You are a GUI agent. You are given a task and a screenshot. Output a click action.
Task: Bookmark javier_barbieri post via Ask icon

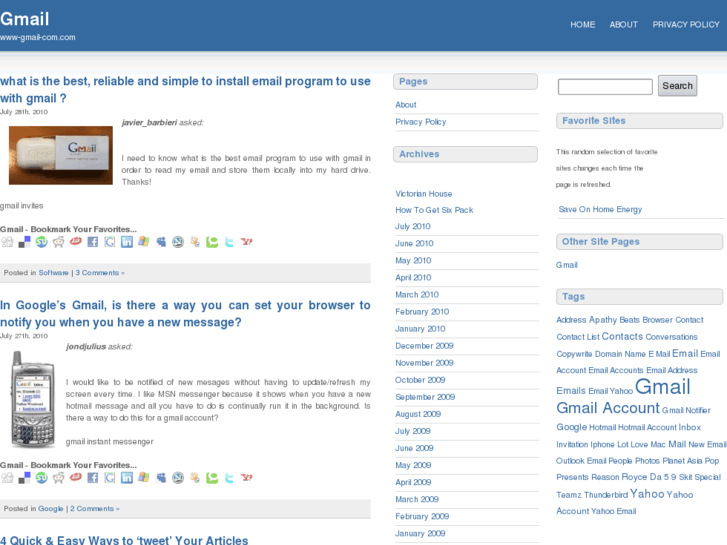(x=76, y=241)
